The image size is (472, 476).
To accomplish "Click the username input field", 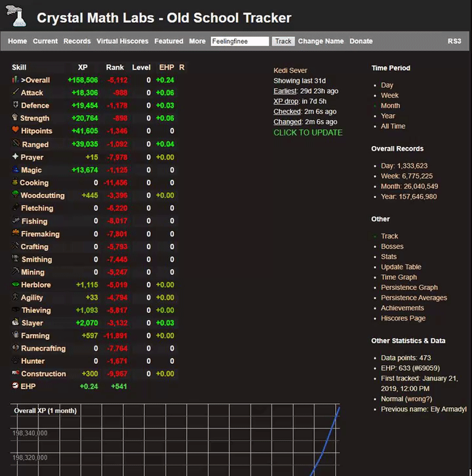I will coord(240,41).
